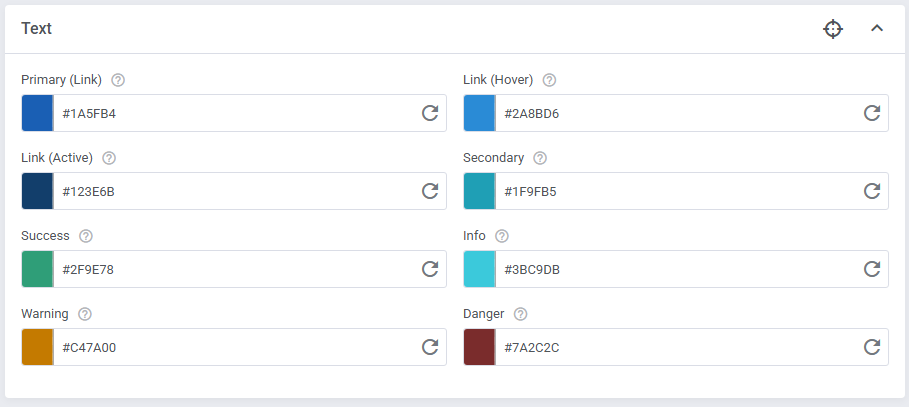Focus the Link (Active) hex input #123E6B
This screenshot has width=909, height=407.
pyautogui.click(x=230, y=191)
